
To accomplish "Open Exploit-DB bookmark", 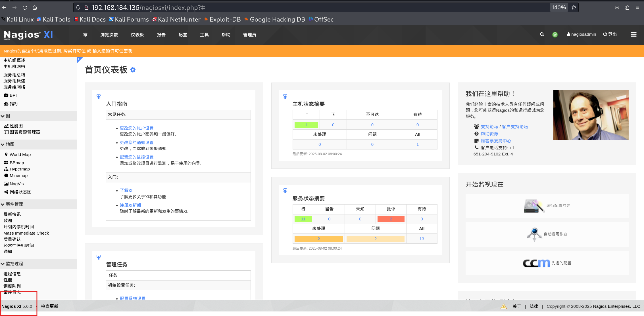I will click(222, 19).
